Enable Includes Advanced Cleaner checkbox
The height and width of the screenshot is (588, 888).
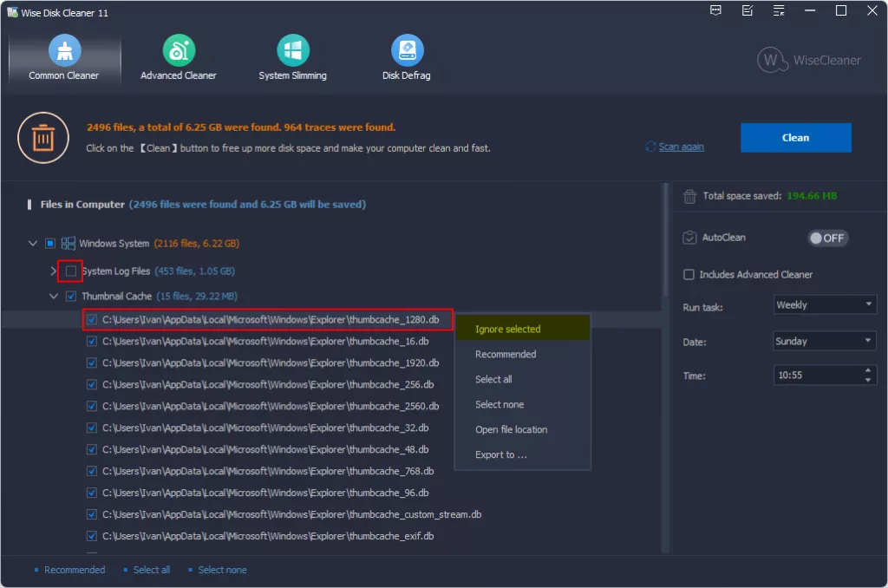tap(689, 275)
